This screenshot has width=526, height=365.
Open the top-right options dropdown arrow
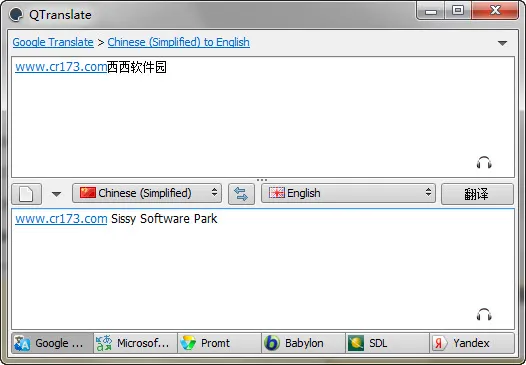502,43
